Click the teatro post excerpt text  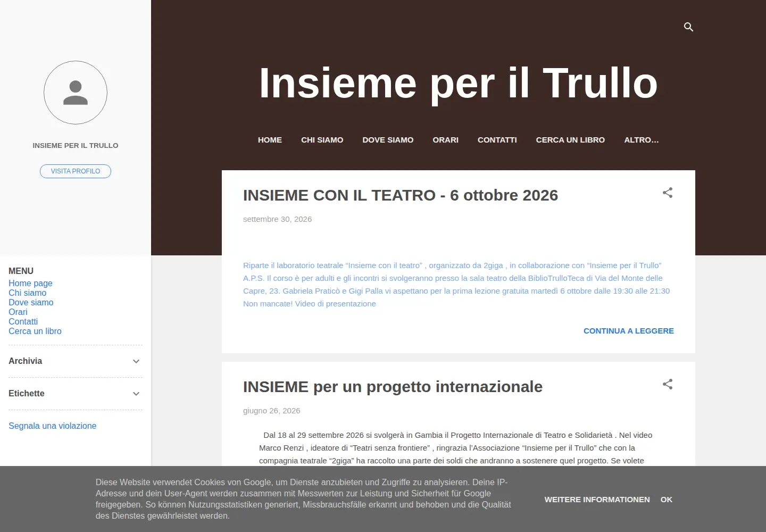[456, 285]
